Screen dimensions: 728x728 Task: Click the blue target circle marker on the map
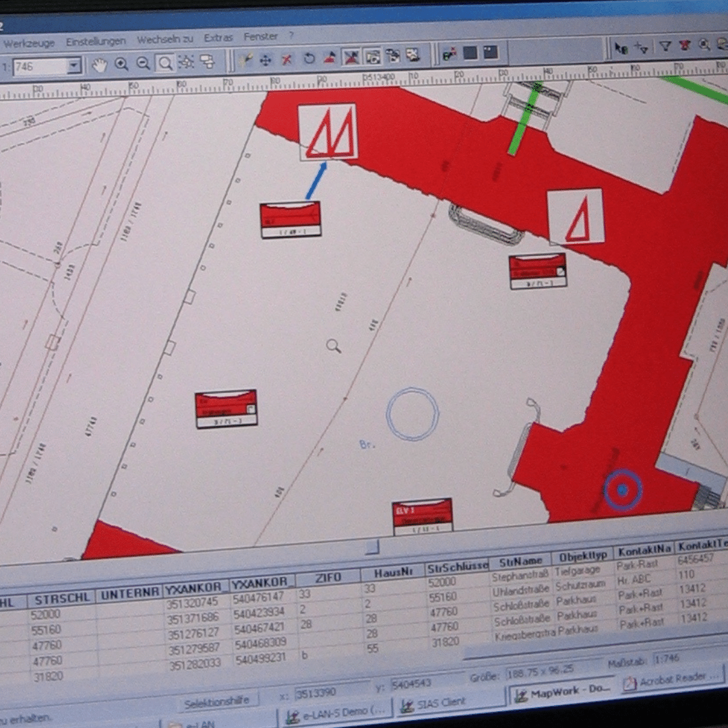(x=623, y=489)
